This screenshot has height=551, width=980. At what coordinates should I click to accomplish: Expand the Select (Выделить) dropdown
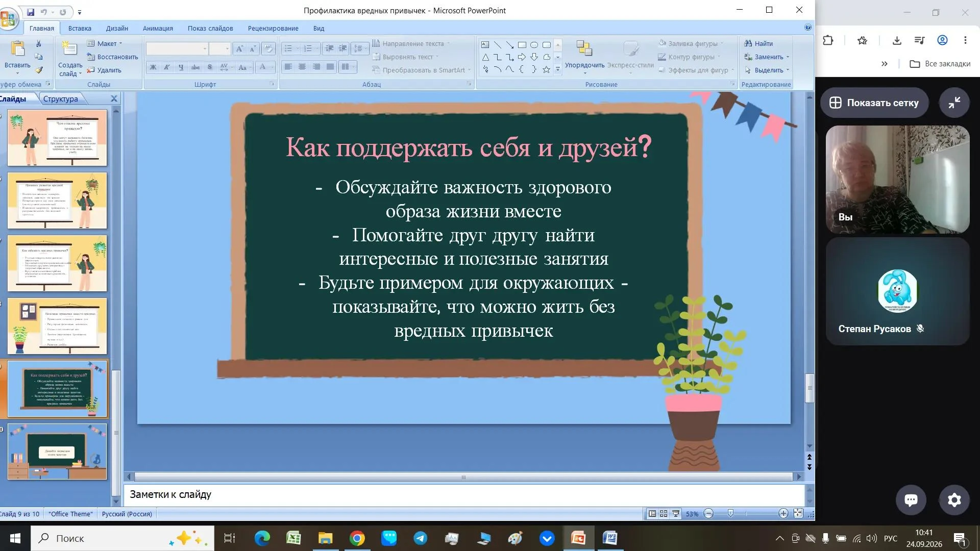pyautogui.click(x=767, y=70)
